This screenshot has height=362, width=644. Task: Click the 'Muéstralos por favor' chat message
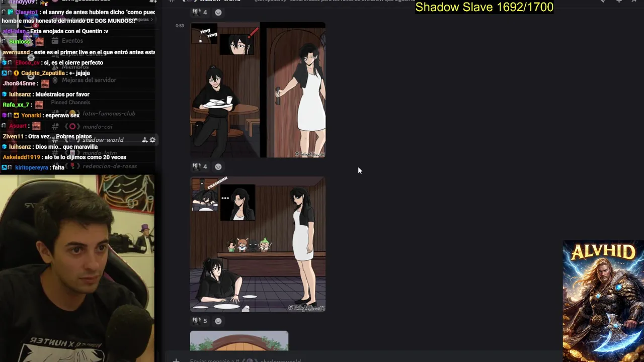[63, 94]
